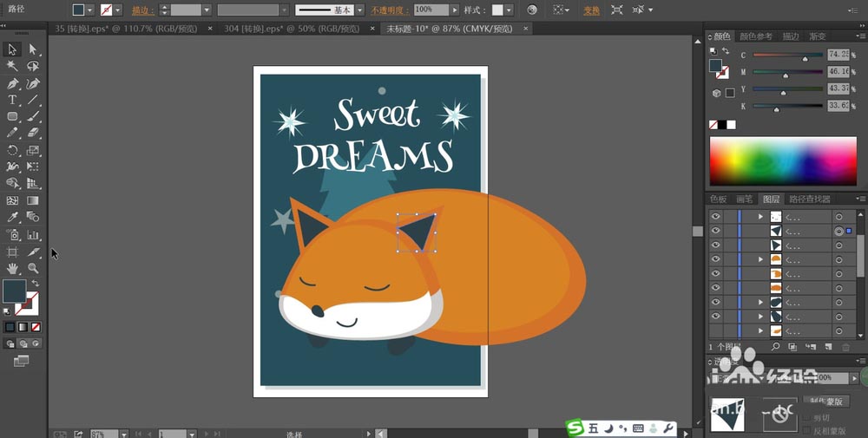Toggle eye icon of topmost layers row
Image resolution: width=868 pixels, height=438 pixels.
[x=716, y=216]
